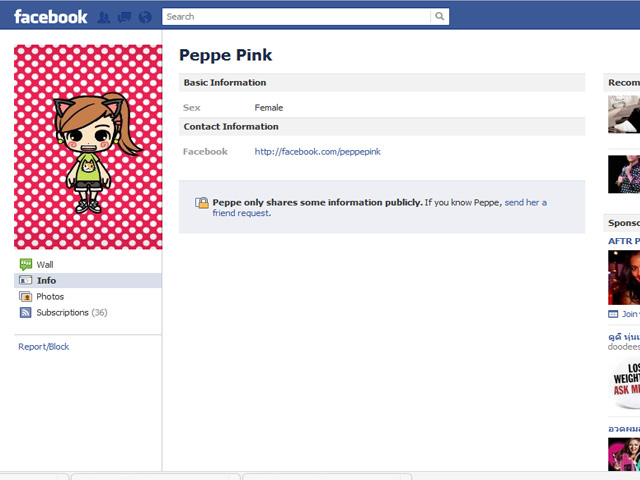The height and width of the screenshot is (480, 640).
Task: Open the doodee sponsored ad title
Action: (x=624, y=337)
